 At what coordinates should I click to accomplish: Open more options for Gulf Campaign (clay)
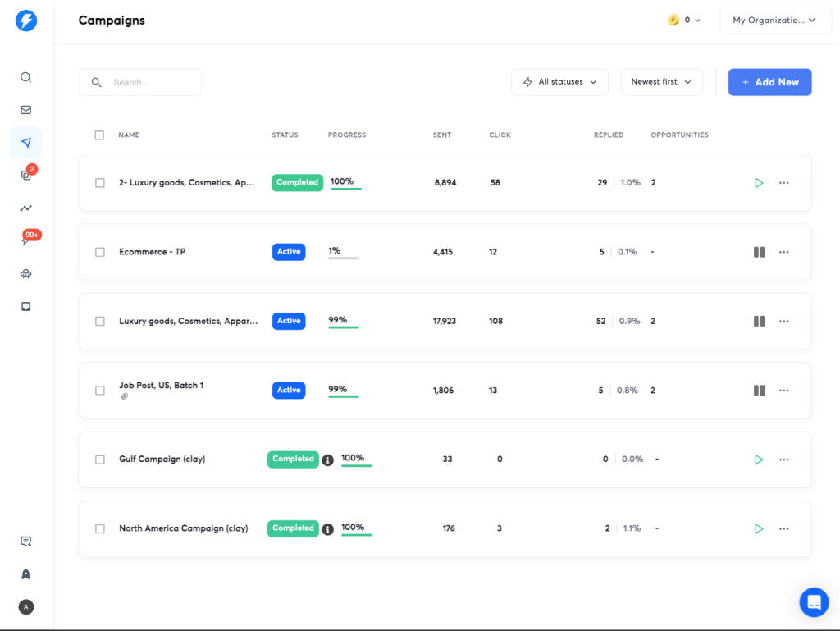tap(783, 460)
